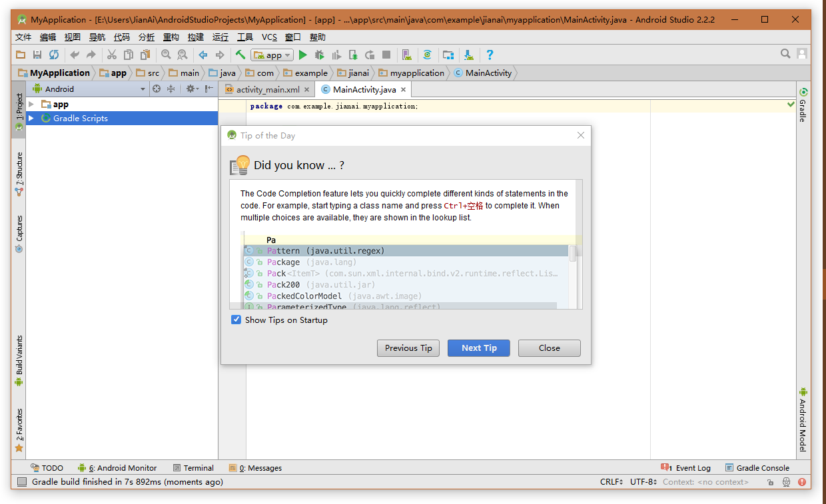The height and width of the screenshot is (504, 826).
Task: Toggle tool window bars in the status bar corner
Action: point(22,482)
